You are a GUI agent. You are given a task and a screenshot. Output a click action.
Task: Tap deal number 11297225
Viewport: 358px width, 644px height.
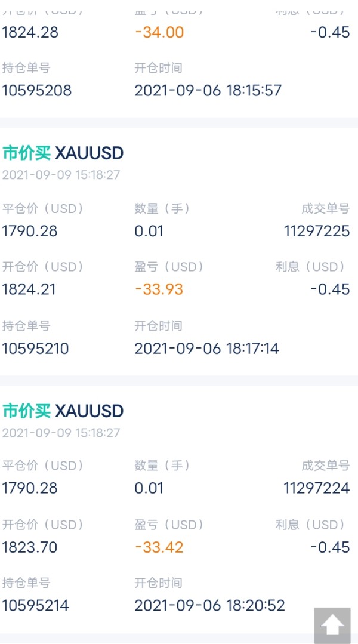pyautogui.click(x=317, y=231)
